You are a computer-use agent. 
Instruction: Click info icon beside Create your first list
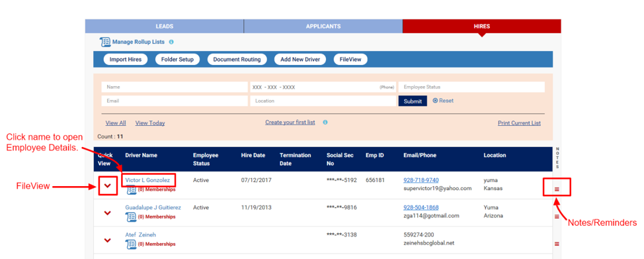click(325, 123)
